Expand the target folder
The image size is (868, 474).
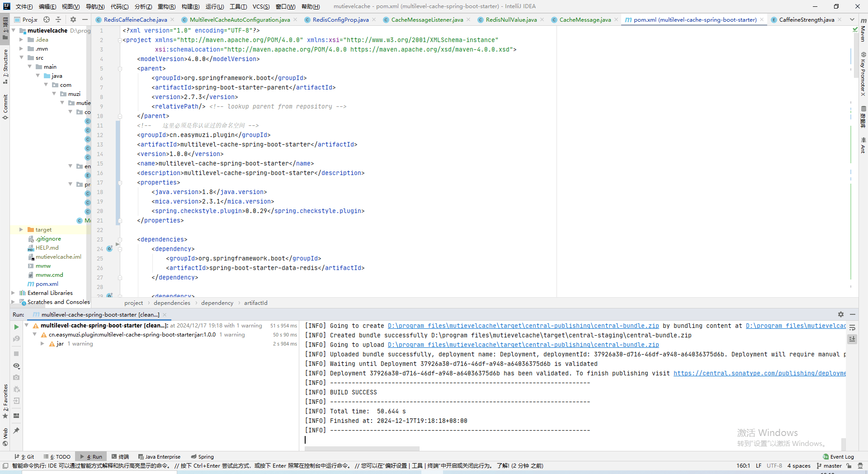point(21,230)
